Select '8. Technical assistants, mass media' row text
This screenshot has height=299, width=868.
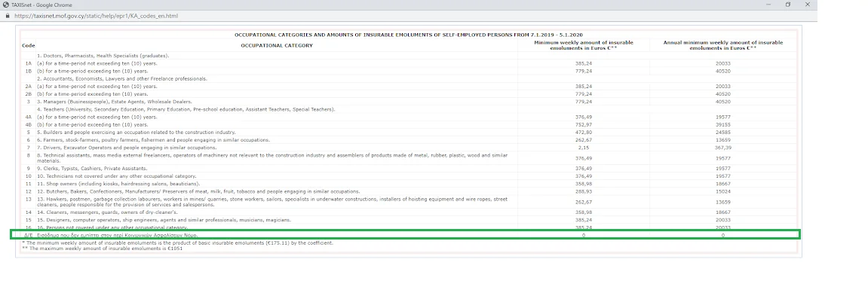(271, 158)
